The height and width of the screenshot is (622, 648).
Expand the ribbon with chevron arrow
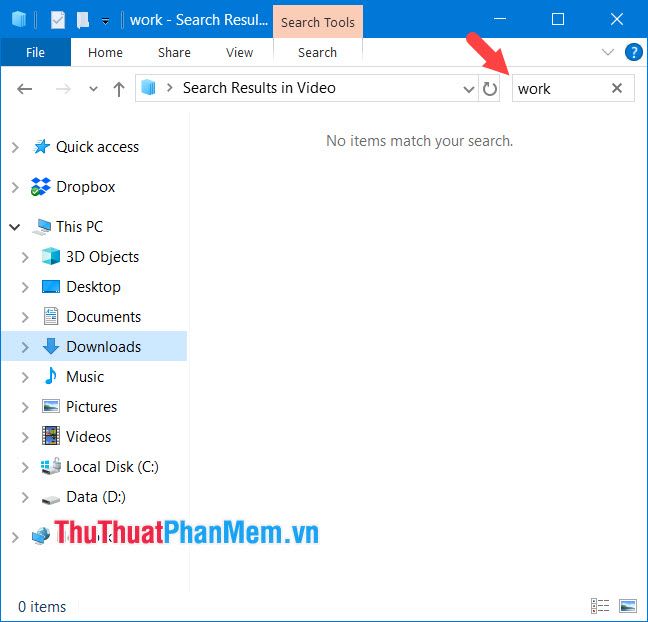click(x=607, y=52)
